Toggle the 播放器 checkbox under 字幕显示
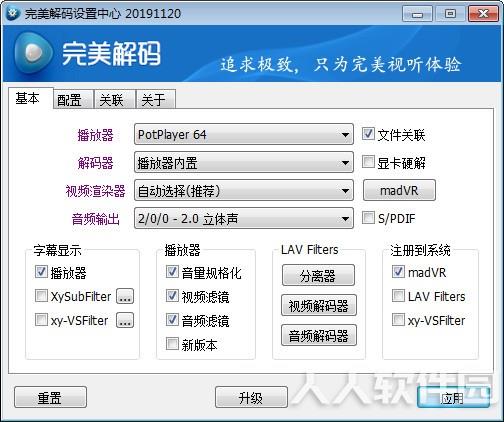 41,272
